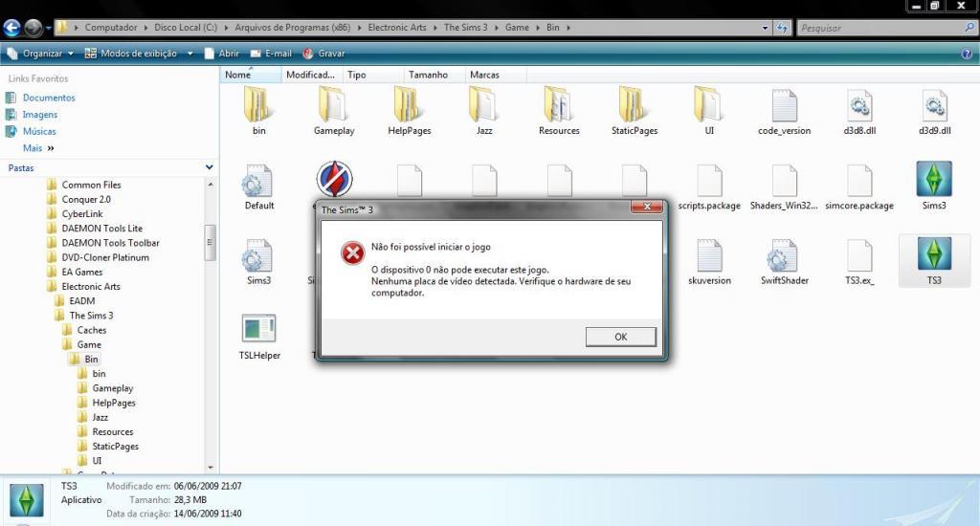Select the Sims3 configuration settings file icon
The height and width of the screenshot is (526, 980).
point(256,255)
